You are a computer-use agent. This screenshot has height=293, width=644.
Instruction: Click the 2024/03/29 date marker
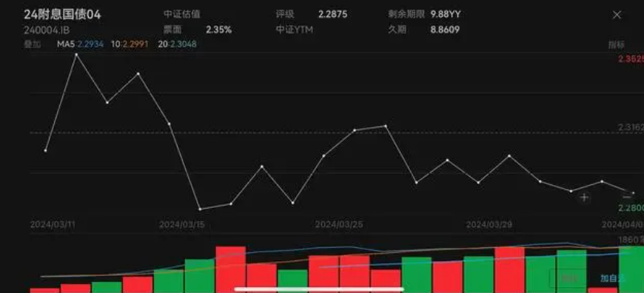[489, 224]
